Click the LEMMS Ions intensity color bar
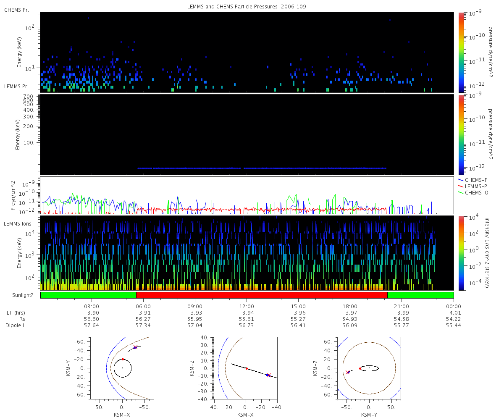Image resolution: width=504 pixels, height=420 pixels. tap(461, 253)
